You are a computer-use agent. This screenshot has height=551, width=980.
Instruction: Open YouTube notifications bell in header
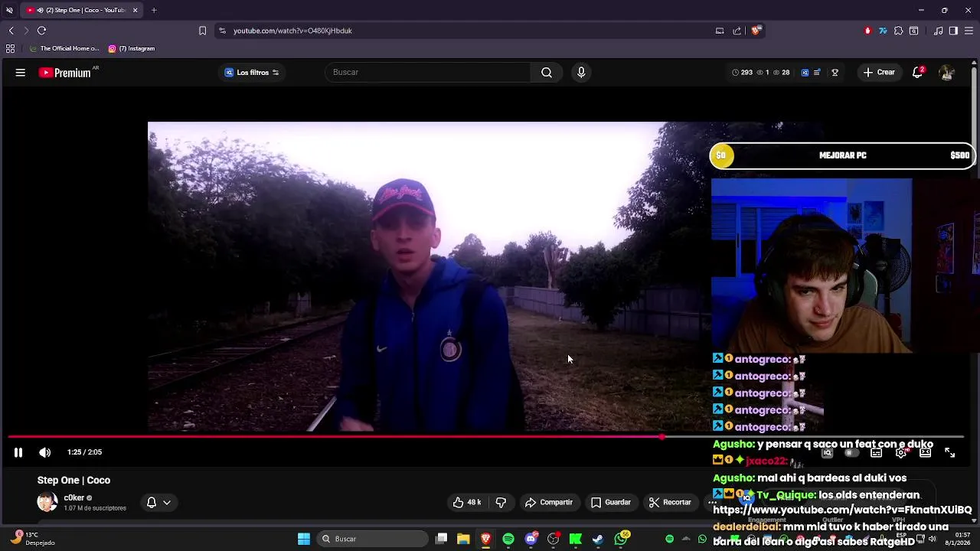918,73
